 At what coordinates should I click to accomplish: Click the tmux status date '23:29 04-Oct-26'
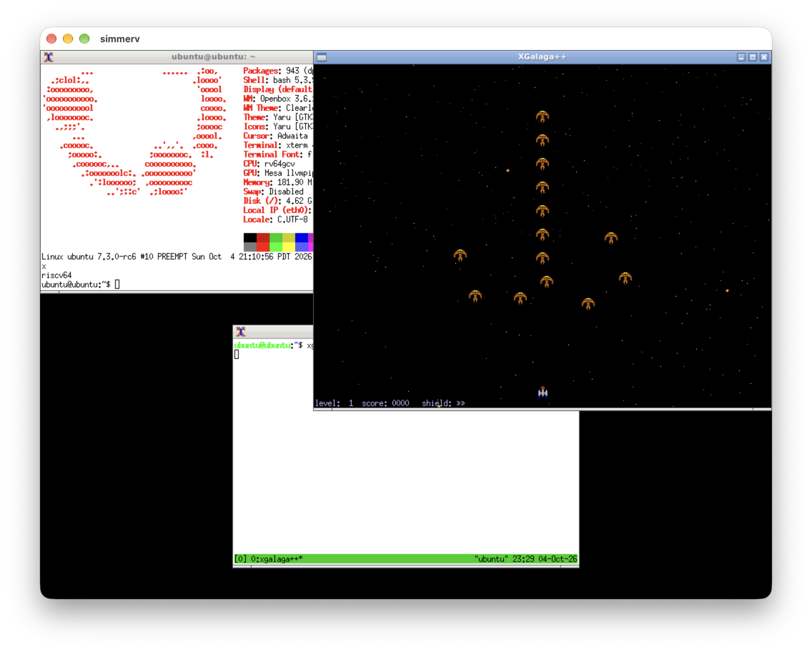pos(545,559)
